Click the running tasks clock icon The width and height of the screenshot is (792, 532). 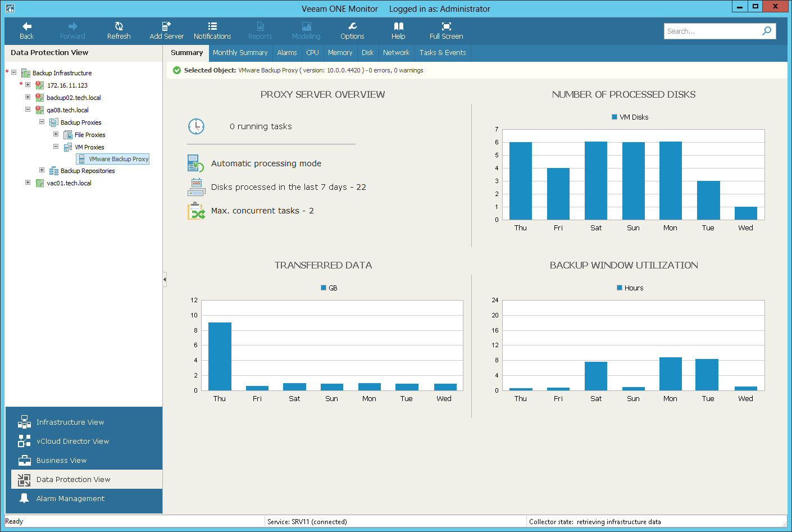point(196,126)
